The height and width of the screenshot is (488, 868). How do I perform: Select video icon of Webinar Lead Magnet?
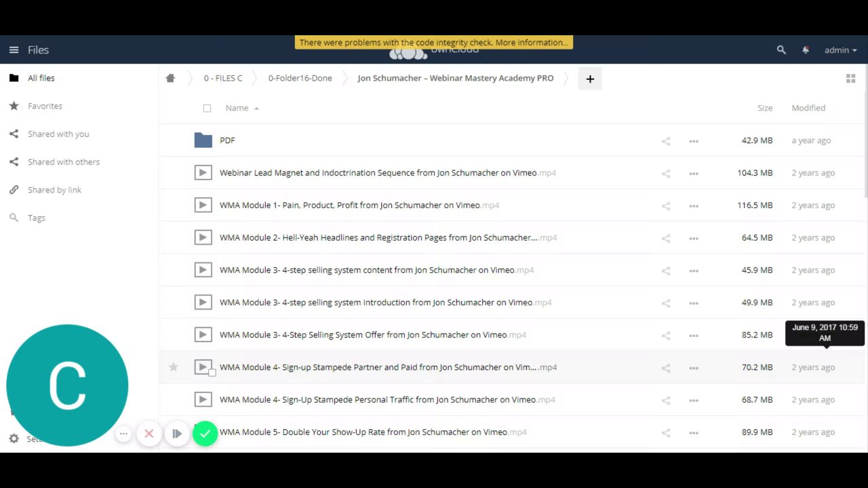pyautogui.click(x=203, y=173)
